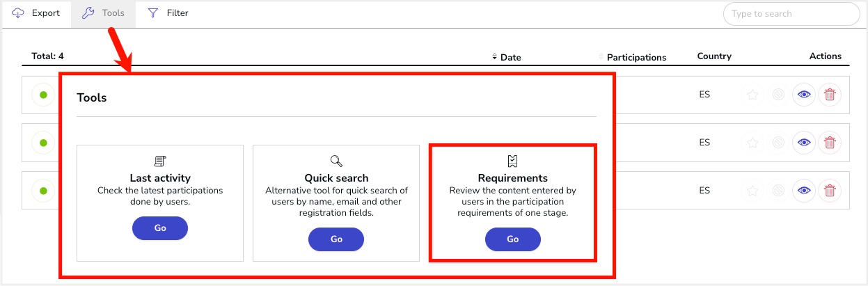Click the star icon in the third row
Screen dimensions: 868x286
752,191
